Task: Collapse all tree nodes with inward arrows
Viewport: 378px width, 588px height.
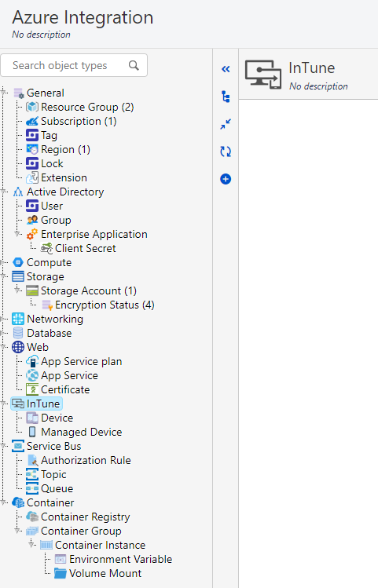Action: click(x=226, y=124)
